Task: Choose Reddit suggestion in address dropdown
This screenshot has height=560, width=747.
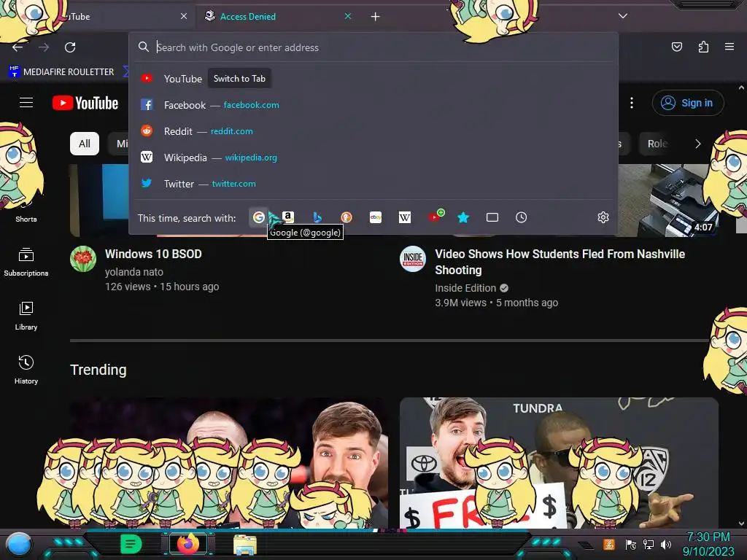Action: [x=373, y=131]
